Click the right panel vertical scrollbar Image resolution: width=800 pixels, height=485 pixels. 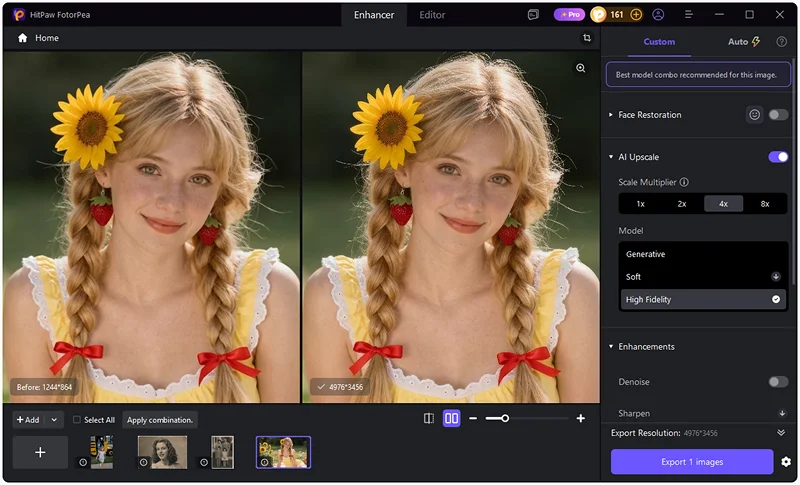click(794, 173)
